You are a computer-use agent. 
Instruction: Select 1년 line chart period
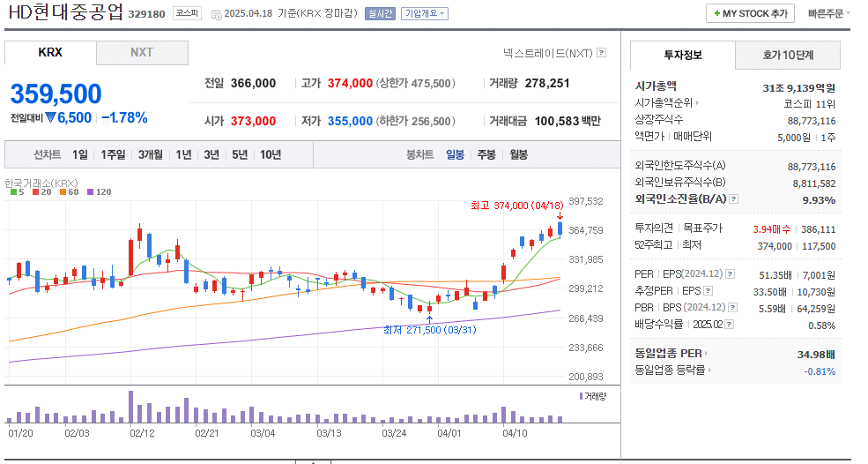[x=183, y=154]
